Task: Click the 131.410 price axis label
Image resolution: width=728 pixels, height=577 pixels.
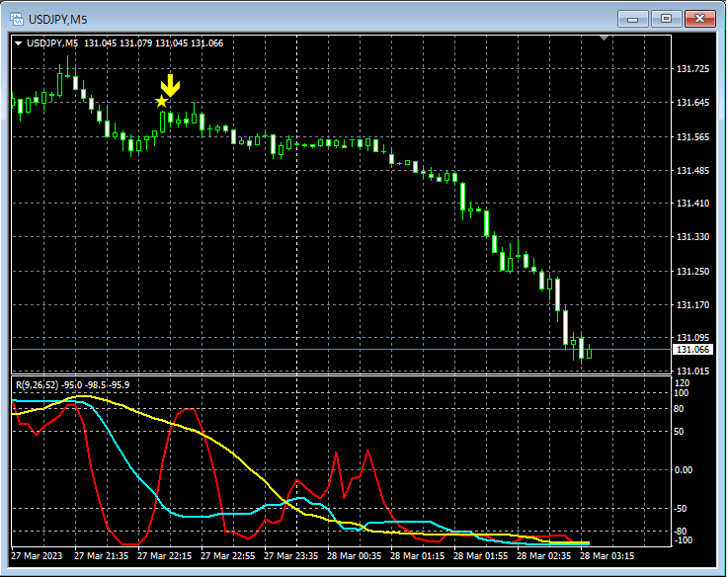Action: click(692, 203)
